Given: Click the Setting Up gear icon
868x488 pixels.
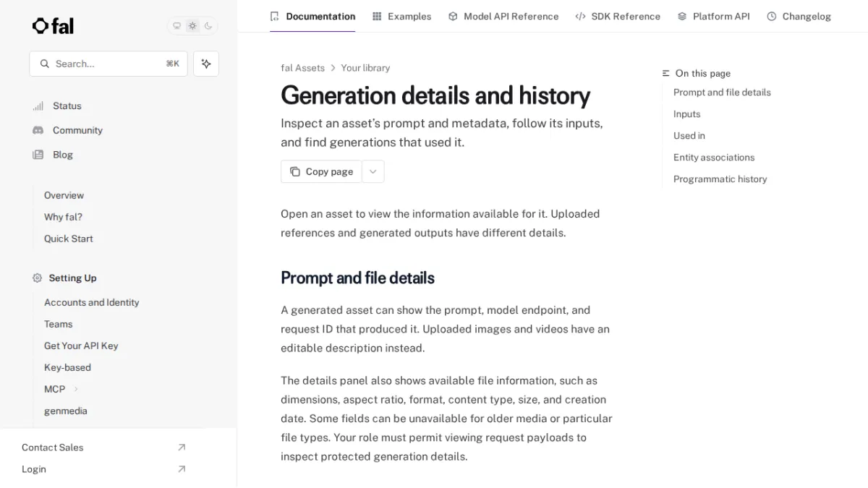Looking at the screenshot, I should 37,278.
